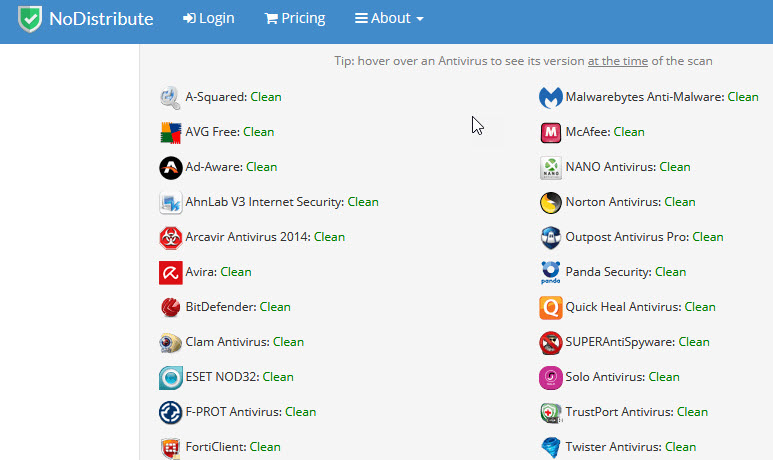Screen dimensions: 773x460
Task: Select the 'Solo Antivirus: Clean' text
Action: 623,377
